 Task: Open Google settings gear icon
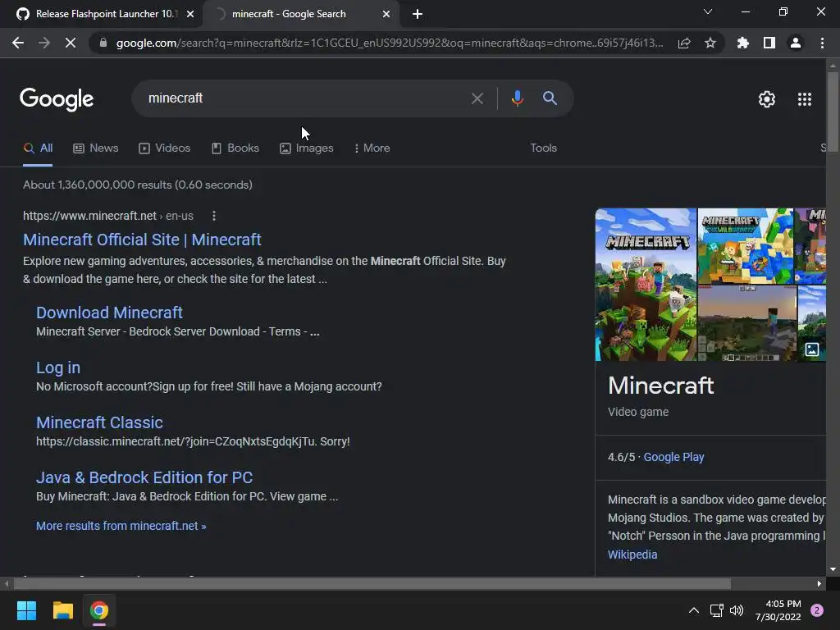tap(767, 99)
